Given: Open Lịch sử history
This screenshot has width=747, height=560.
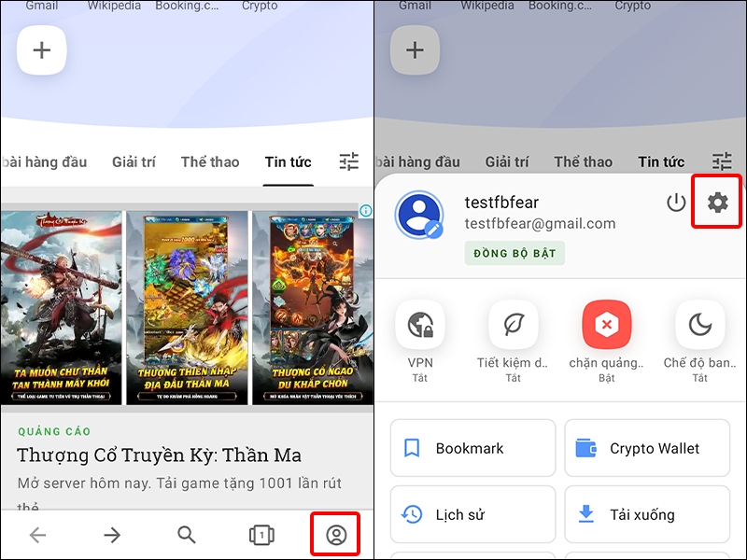Looking at the screenshot, I should 473,514.
